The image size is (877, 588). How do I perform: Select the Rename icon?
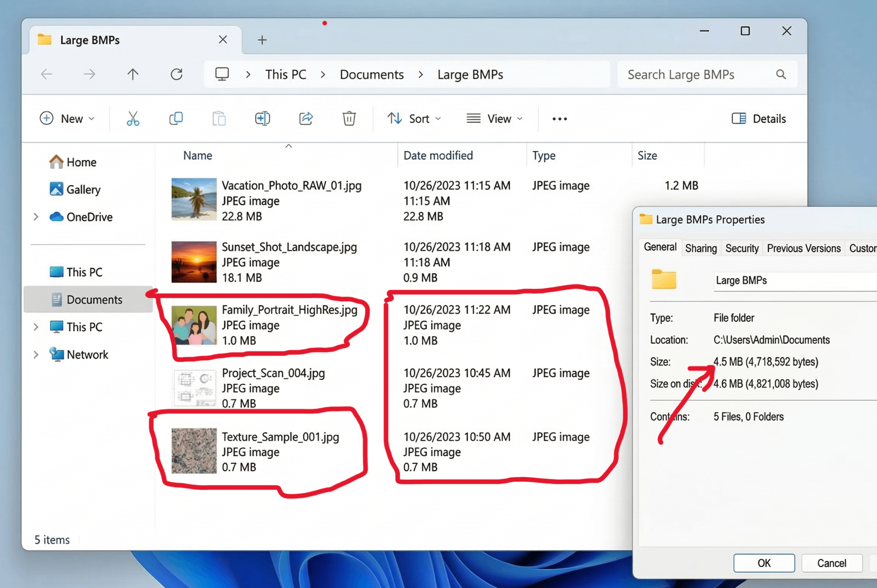[262, 118]
